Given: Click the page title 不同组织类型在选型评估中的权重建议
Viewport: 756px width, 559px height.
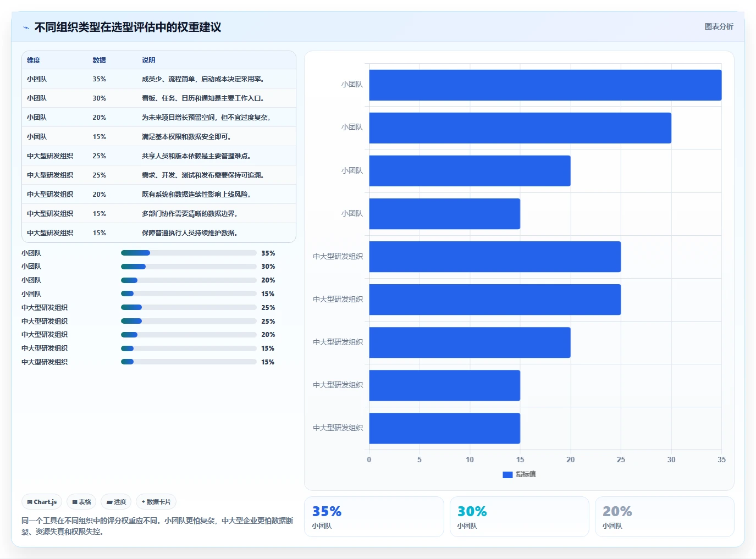Looking at the screenshot, I should [128, 27].
